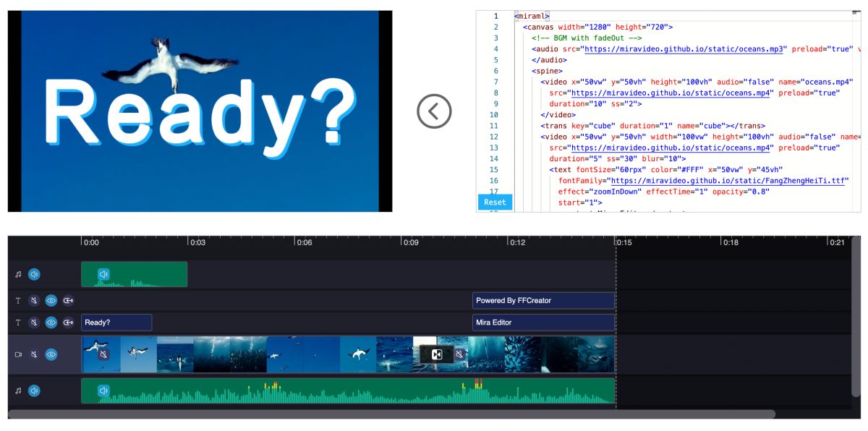Click the music note icon of the top audio track
868x431 pixels.
[19, 274]
